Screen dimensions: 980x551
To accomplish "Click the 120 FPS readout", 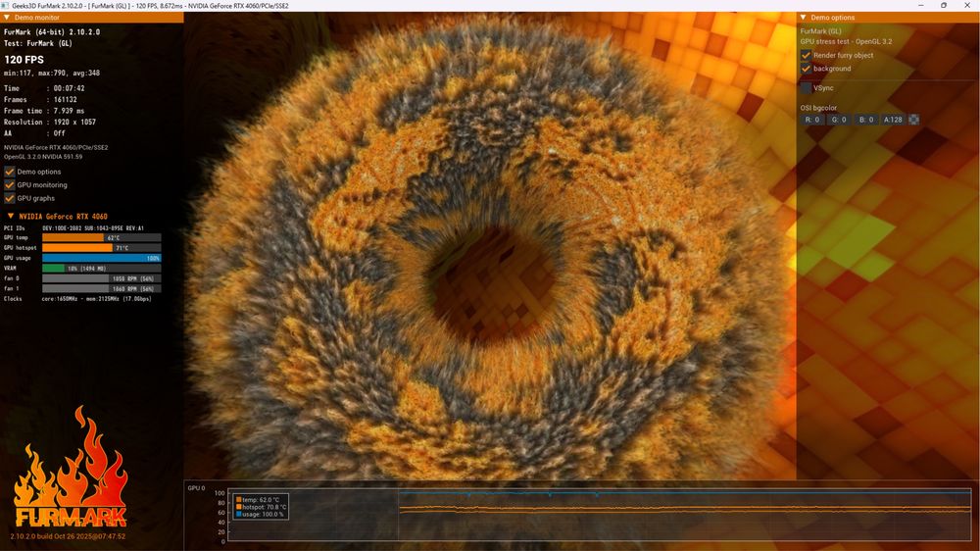I will pyautogui.click(x=24, y=60).
